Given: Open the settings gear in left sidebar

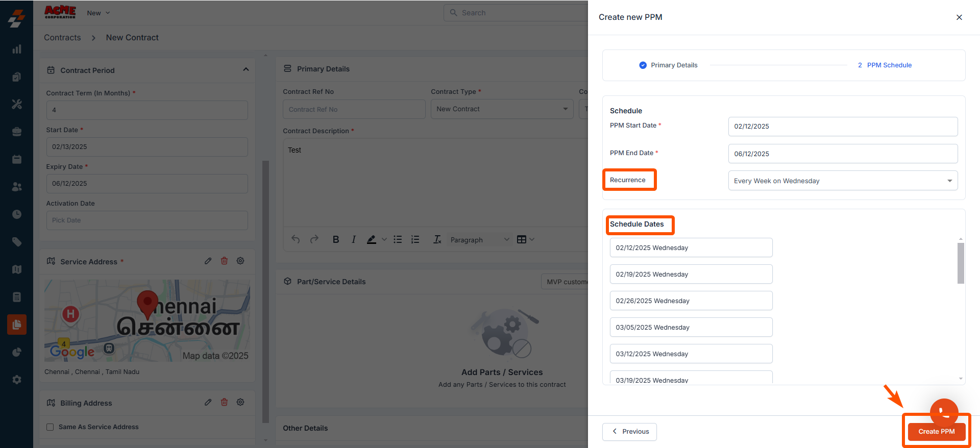Looking at the screenshot, I should pyautogui.click(x=17, y=380).
